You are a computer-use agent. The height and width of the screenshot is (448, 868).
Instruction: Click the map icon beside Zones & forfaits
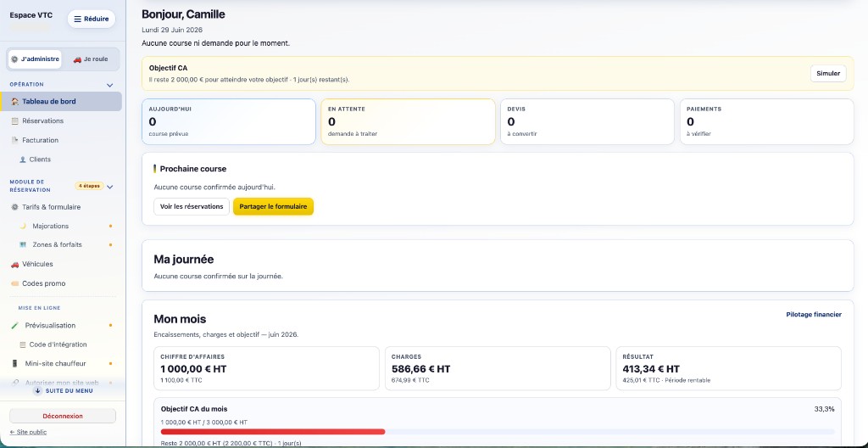23,244
